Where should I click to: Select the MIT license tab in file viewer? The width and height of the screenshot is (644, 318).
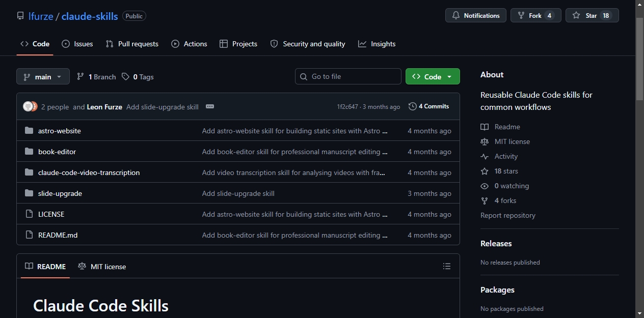pos(102,266)
